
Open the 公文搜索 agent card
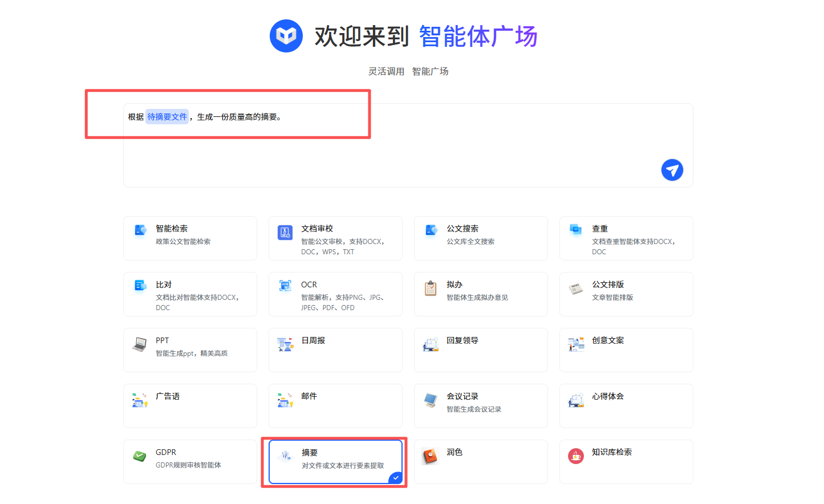tap(481, 238)
